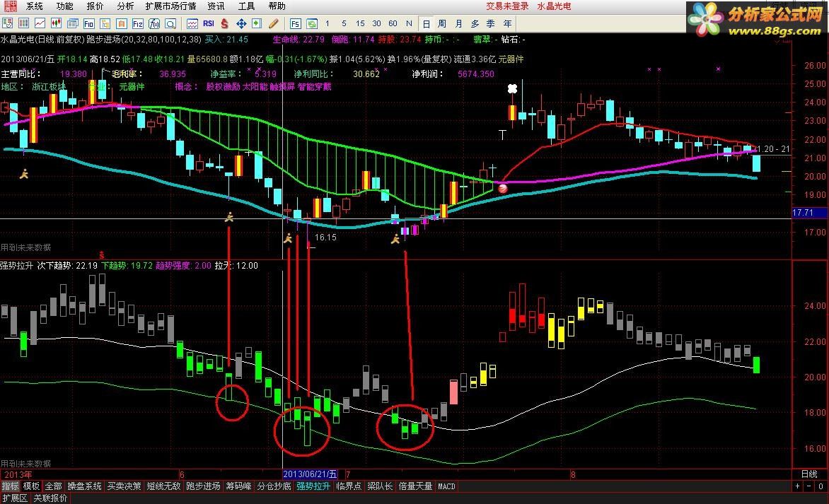Click the first toolbar icon with checkmark list
Viewport: 829px width, 504px height.
(7, 23)
